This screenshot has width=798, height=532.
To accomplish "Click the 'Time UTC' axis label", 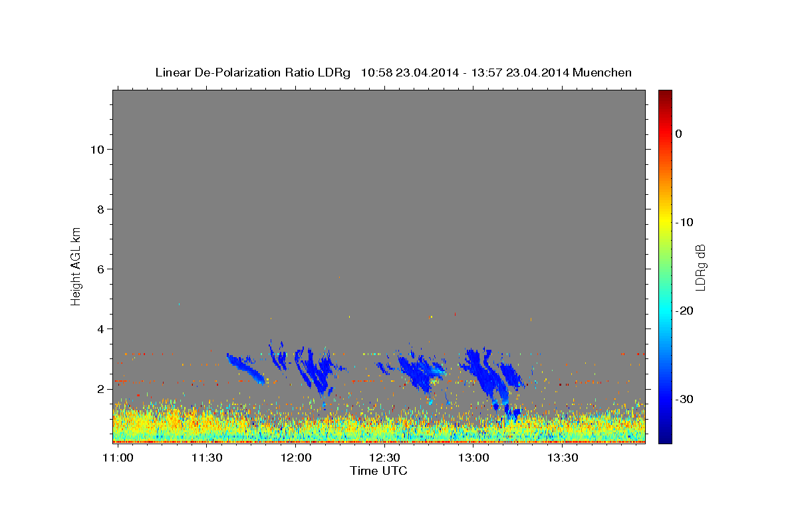I will [378, 471].
